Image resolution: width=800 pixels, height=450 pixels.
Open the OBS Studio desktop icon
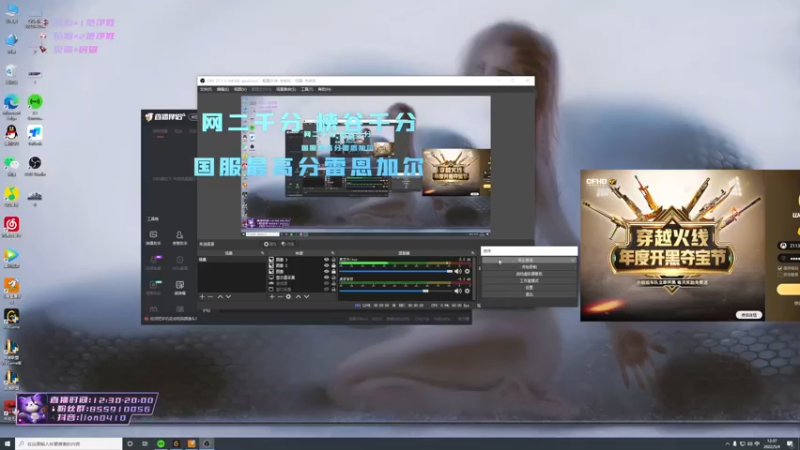click(x=35, y=166)
